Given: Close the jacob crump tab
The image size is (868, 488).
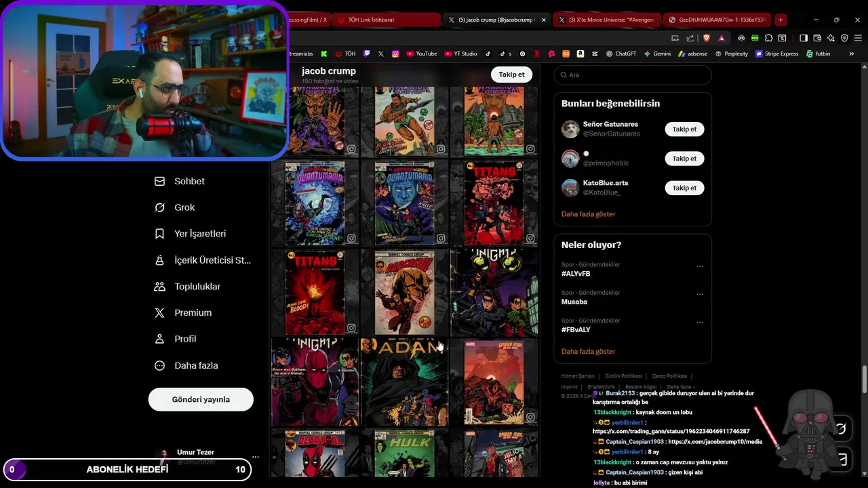Looking at the screenshot, I should click(x=543, y=20).
